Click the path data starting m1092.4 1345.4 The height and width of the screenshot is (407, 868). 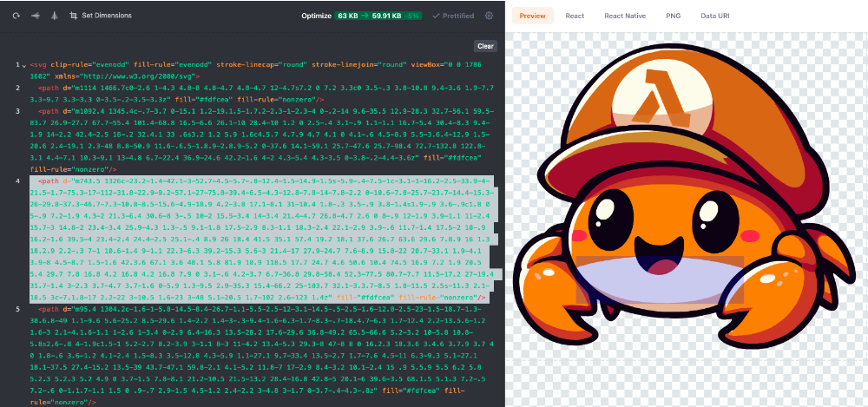click(262, 140)
